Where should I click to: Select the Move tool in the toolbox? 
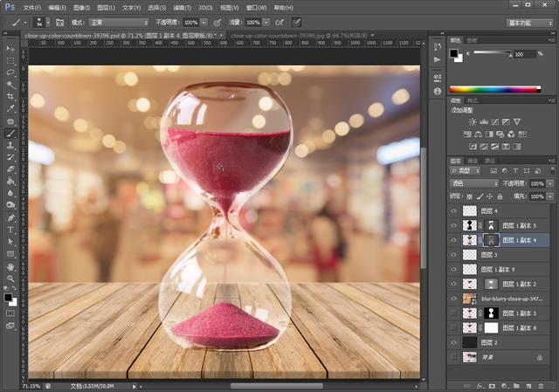[x=10, y=49]
